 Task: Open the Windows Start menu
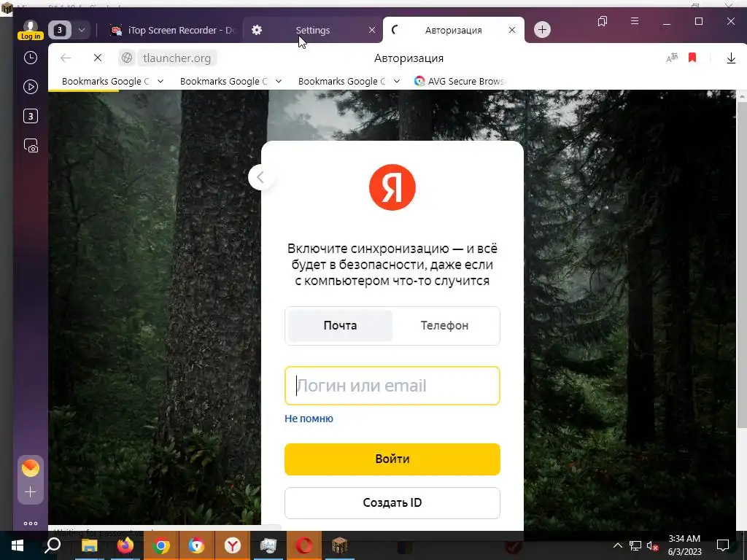18,545
